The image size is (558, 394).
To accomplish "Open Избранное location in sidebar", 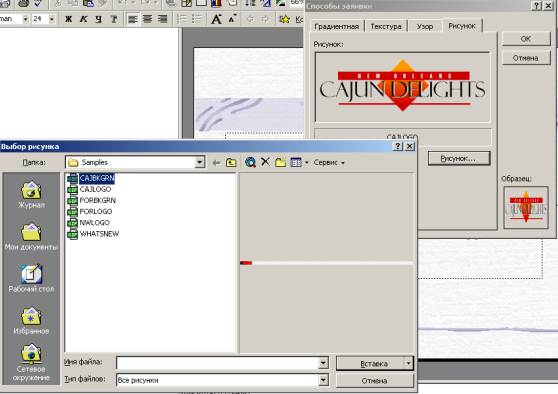I will pyautogui.click(x=31, y=321).
